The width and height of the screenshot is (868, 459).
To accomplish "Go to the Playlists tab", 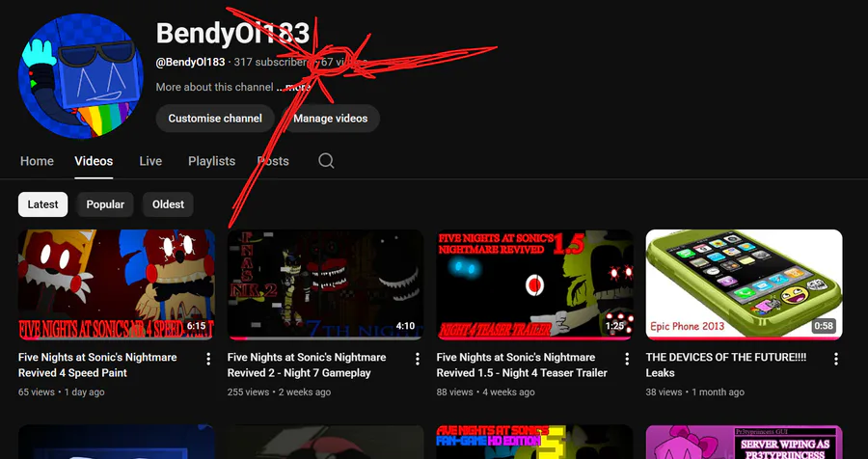I will pyautogui.click(x=211, y=161).
